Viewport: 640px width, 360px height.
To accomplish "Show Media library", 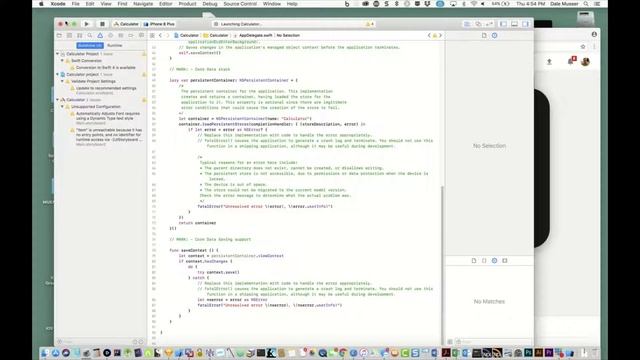I will (x=505, y=260).
